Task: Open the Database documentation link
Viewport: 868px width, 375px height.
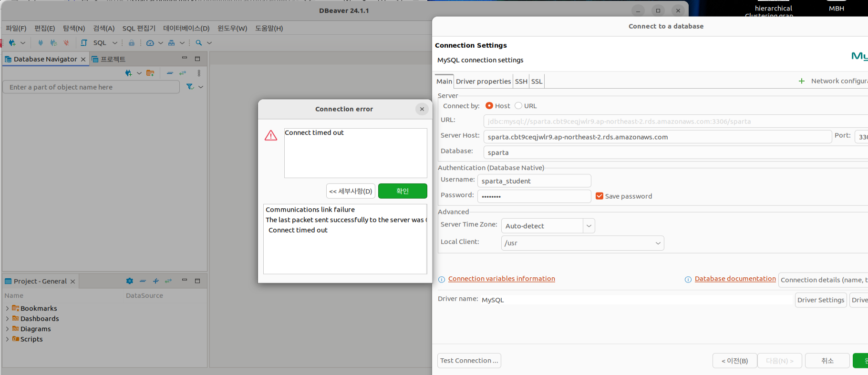Action: 735,279
